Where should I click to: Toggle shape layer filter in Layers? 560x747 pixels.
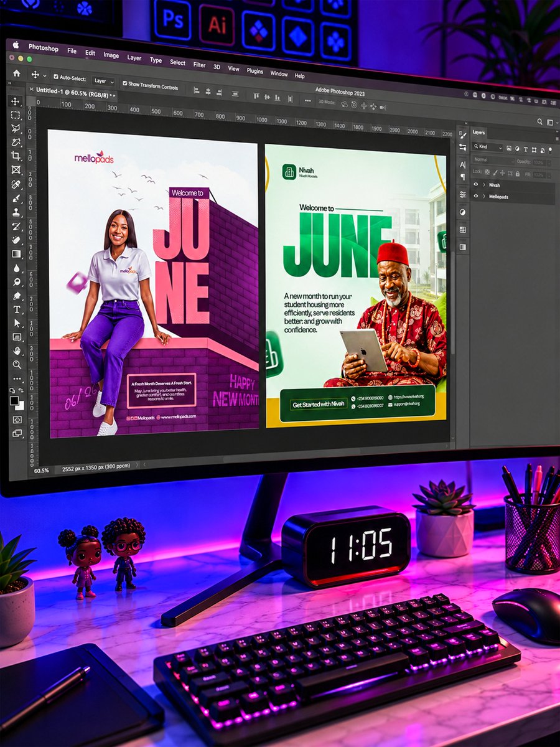534,150
